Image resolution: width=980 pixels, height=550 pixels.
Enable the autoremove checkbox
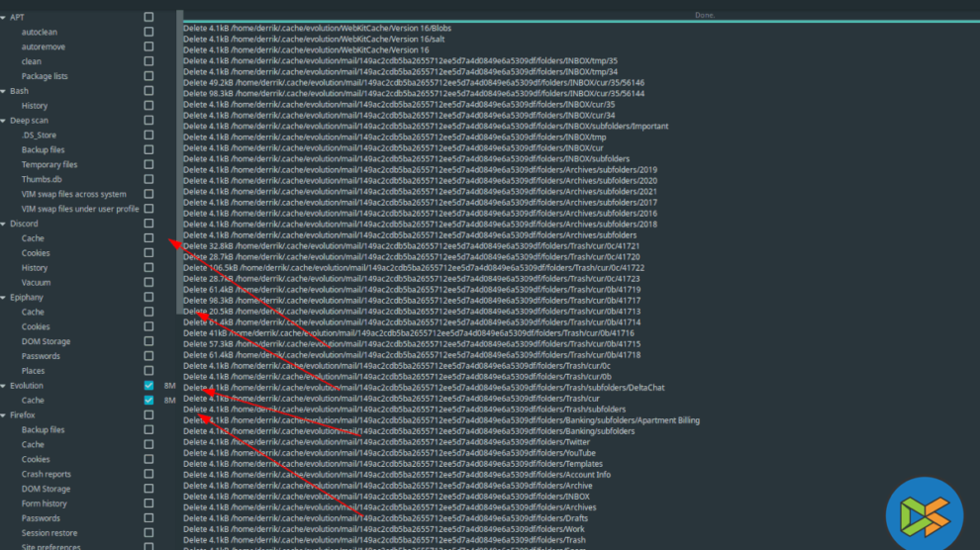(x=148, y=46)
